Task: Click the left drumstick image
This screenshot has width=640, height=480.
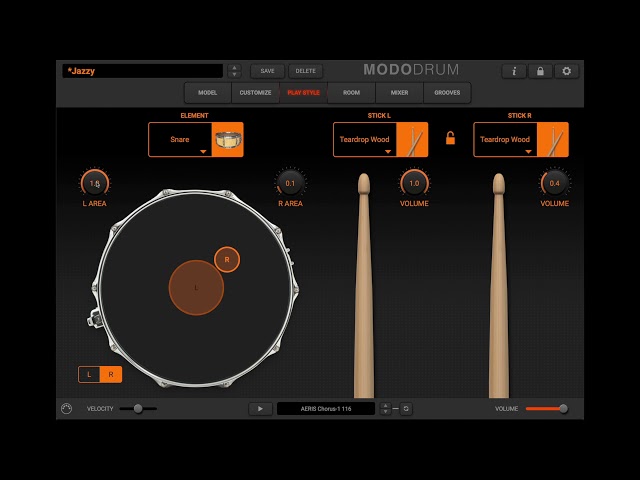Action: 364,286
